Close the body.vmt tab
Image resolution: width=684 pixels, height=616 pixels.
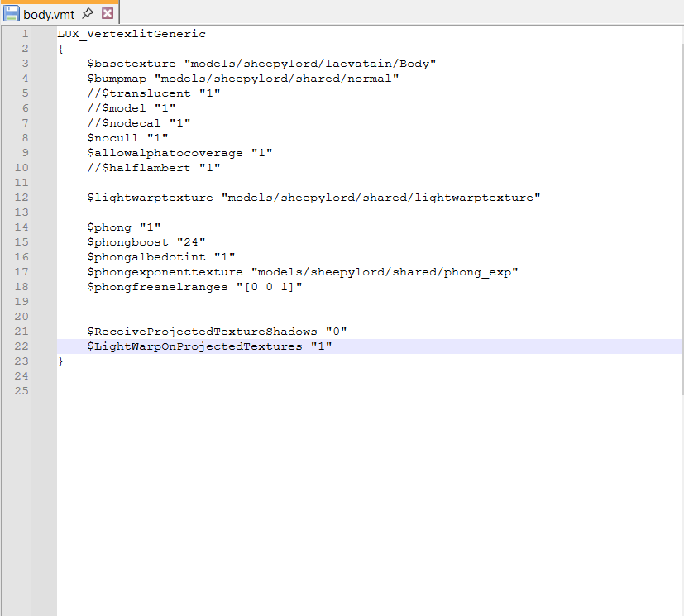[x=108, y=13]
